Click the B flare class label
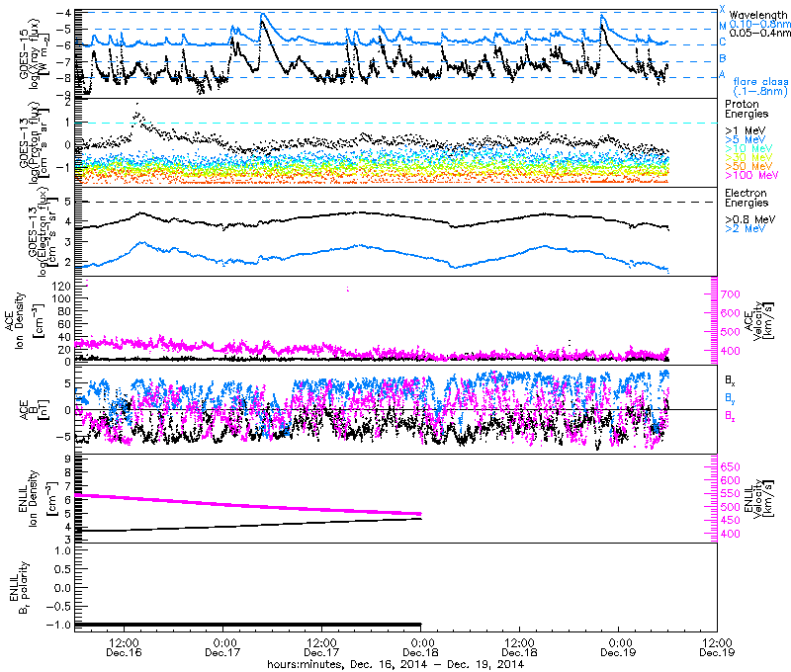Image resolution: width=791 pixels, height=672 pixels. click(x=723, y=58)
